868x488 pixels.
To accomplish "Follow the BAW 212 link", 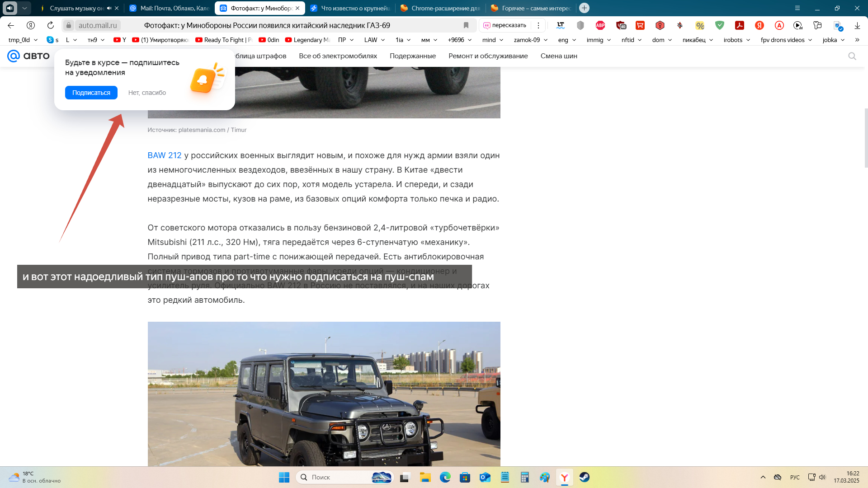I will point(165,155).
